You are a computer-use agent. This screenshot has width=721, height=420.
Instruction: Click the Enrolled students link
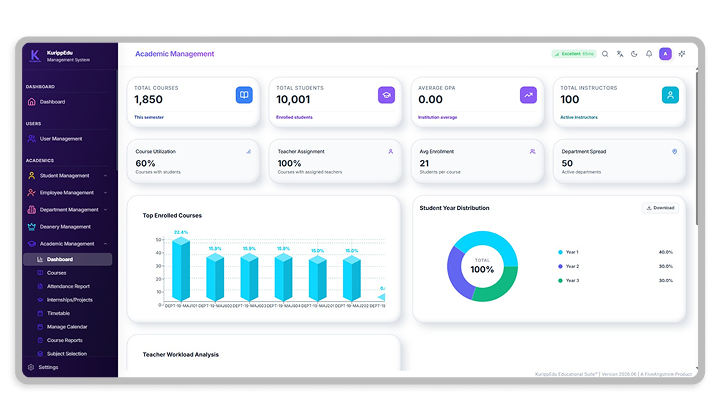294,117
